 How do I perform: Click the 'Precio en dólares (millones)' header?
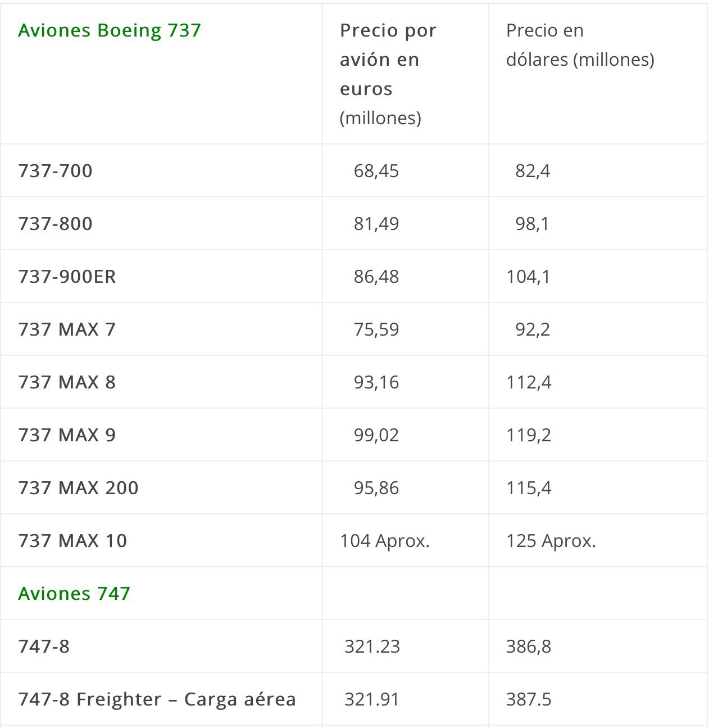coord(580,45)
